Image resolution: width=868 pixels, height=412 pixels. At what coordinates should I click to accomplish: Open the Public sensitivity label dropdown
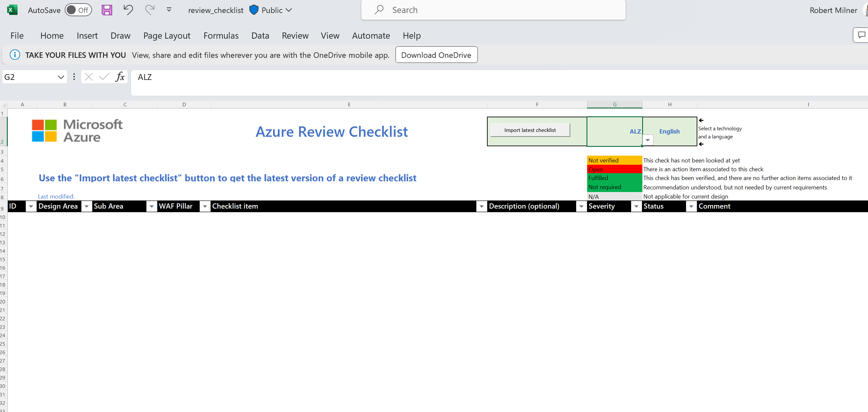coord(289,10)
